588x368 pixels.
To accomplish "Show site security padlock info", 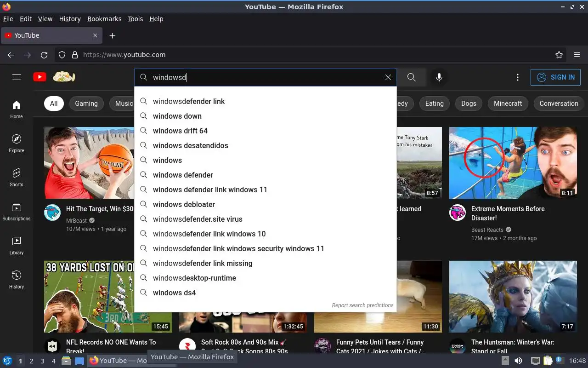I will (75, 55).
